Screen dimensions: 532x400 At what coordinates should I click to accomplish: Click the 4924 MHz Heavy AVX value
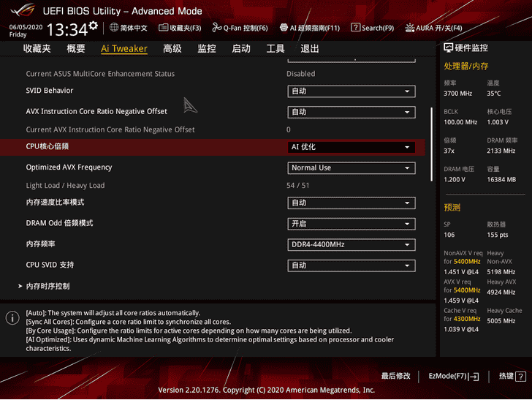tap(501, 293)
